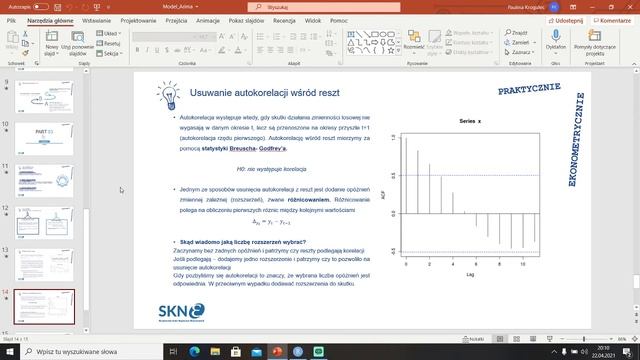Click the Udostępnij button

[566, 20]
